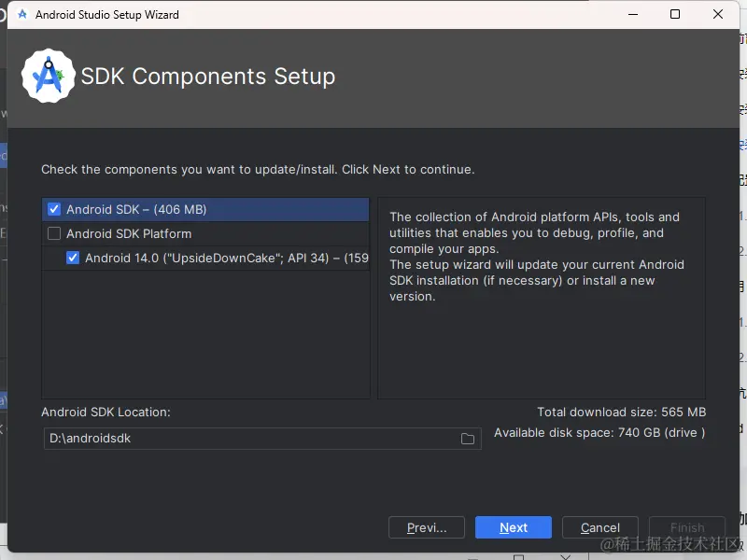Click the Android Studio Setup Wizard title text

coord(107,15)
